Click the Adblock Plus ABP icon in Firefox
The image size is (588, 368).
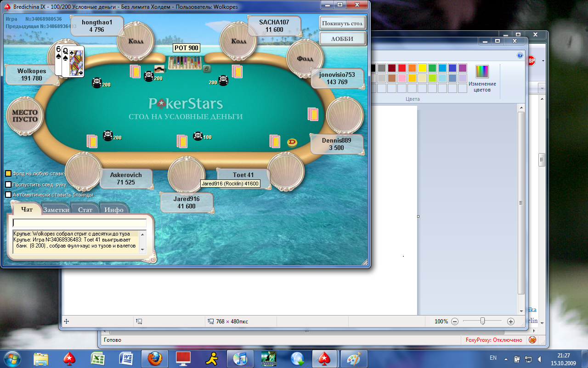point(532,60)
